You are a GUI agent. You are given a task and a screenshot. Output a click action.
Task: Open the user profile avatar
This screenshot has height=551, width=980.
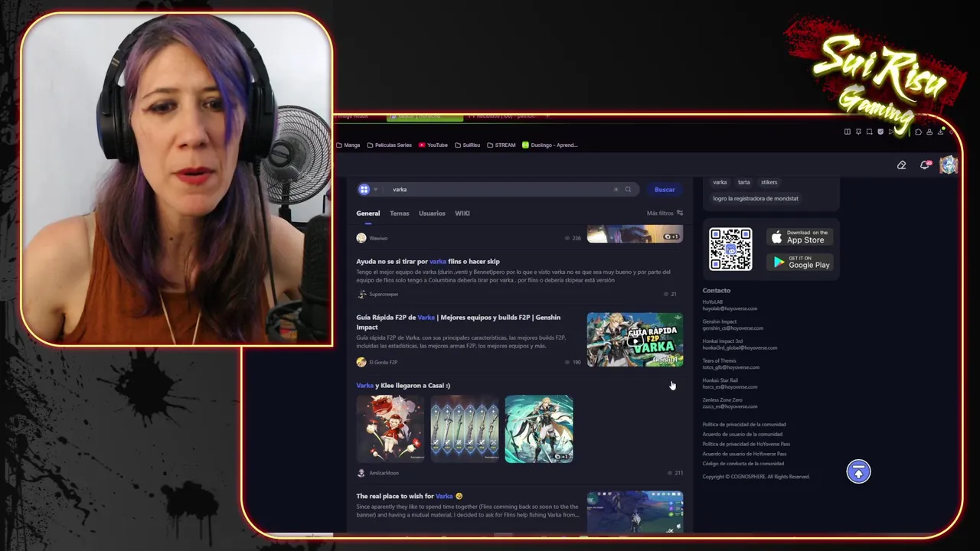click(949, 165)
